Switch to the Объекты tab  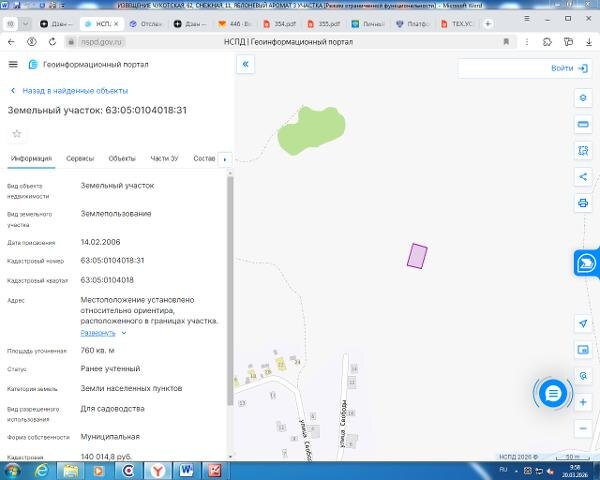pyautogui.click(x=122, y=158)
